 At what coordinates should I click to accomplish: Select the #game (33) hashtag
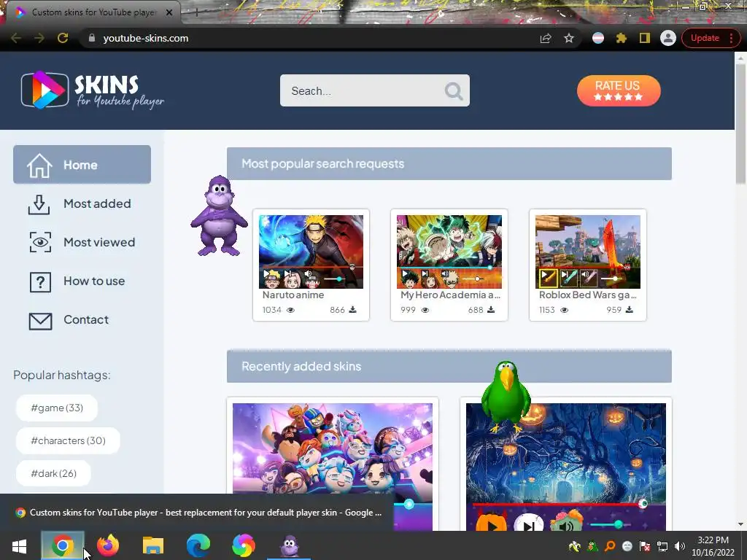[57, 408]
